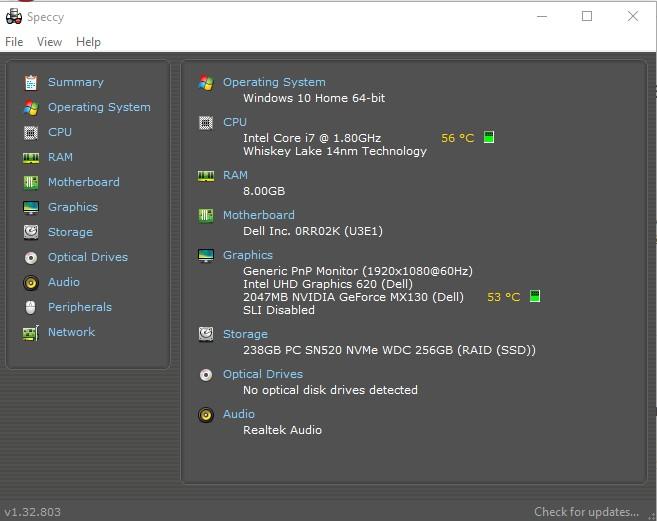The height and width of the screenshot is (521, 657).
Task: Open the File menu
Action: click(14, 42)
